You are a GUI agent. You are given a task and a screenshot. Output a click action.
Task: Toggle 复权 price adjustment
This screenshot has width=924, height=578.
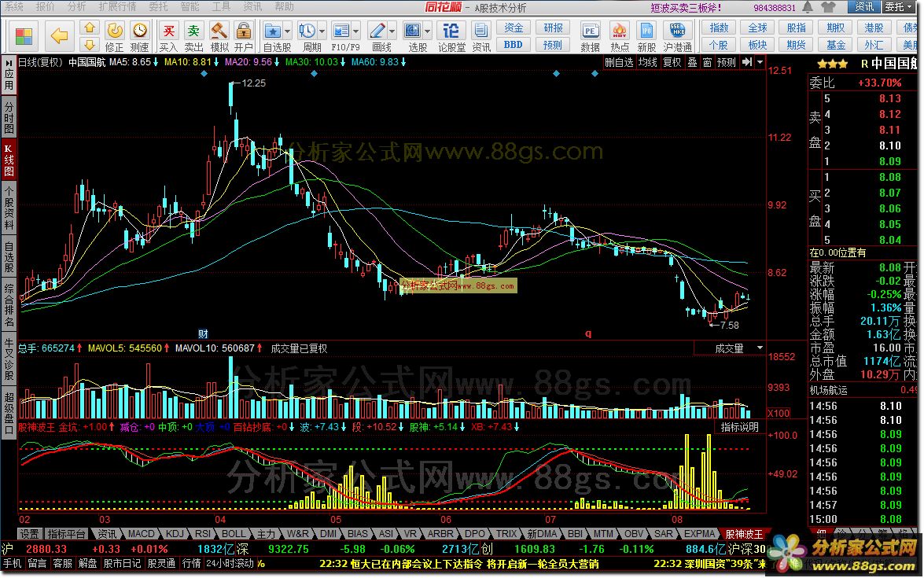tap(672, 62)
